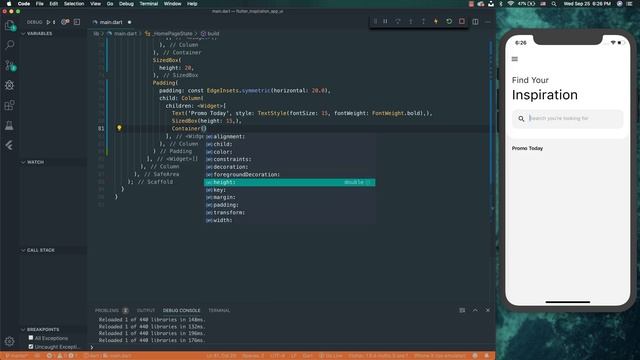640x360 pixels.
Task: Select 'width:' autocomplete suggestion
Action: (289, 220)
